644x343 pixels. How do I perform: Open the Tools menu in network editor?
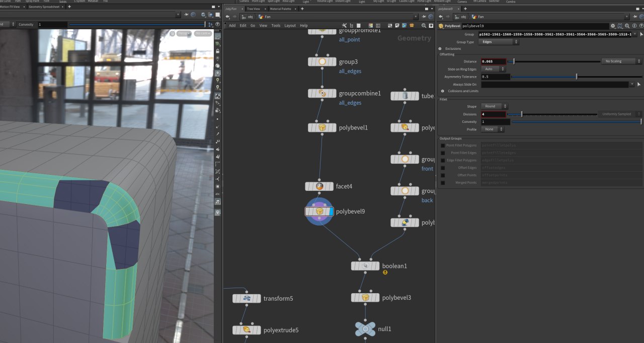pyautogui.click(x=276, y=26)
